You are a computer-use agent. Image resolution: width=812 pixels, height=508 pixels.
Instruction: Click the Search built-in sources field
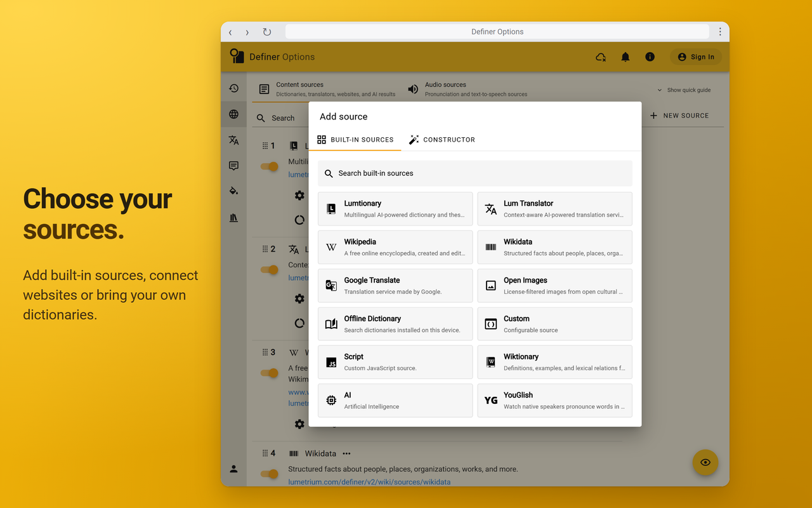pyautogui.click(x=475, y=173)
